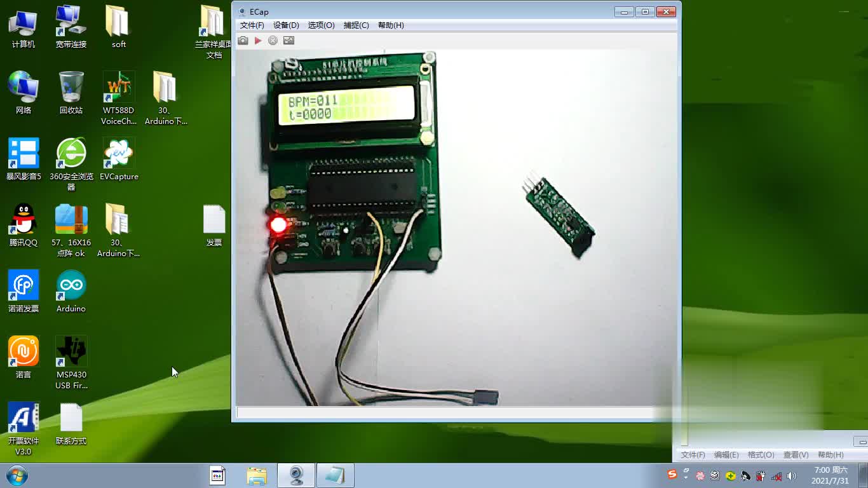868x488 pixels.
Task: Open the 捕捉(C) menu in ECap
Action: click(356, 25)
